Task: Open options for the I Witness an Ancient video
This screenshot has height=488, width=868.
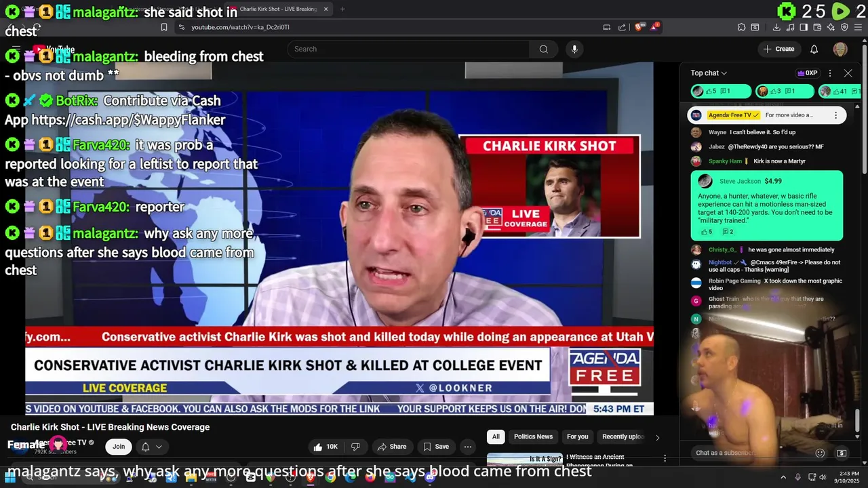Action: tap(665, 459)
